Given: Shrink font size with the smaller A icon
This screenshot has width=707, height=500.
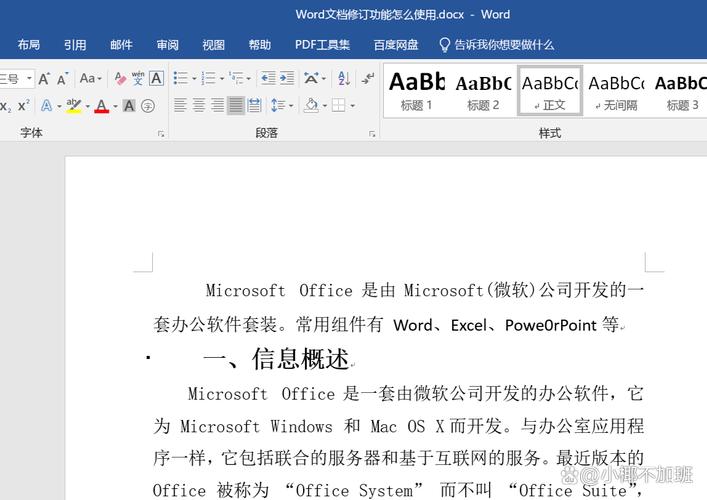Looking at the screenshot, I should click(62, 79).
